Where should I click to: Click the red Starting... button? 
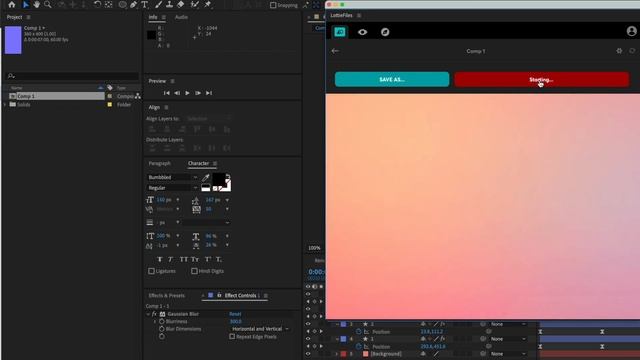(x=541, y=79)
